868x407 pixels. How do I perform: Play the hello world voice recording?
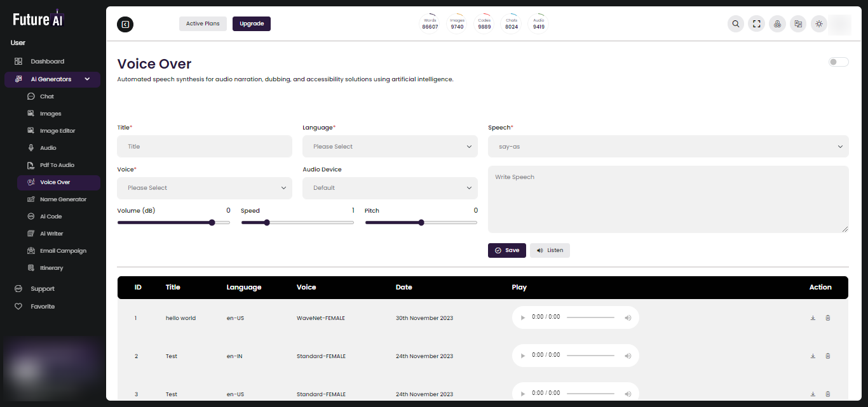(x=522, y=317)
